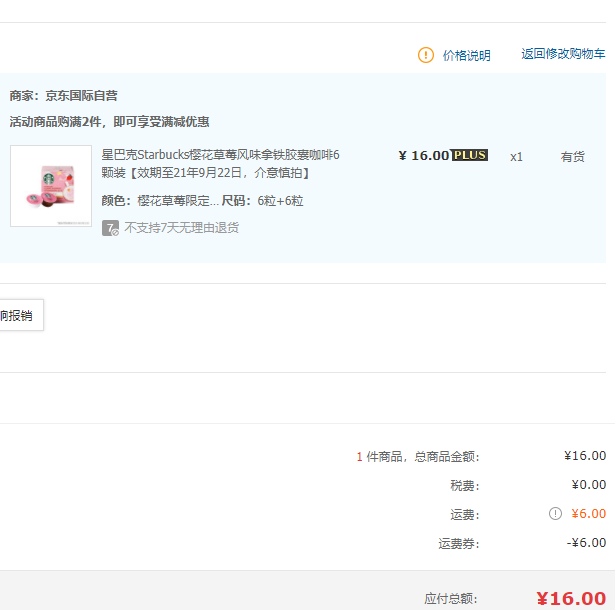Select the 尺码：6粒+6粒 size text
Screen dimensions: 615x610
262,201
